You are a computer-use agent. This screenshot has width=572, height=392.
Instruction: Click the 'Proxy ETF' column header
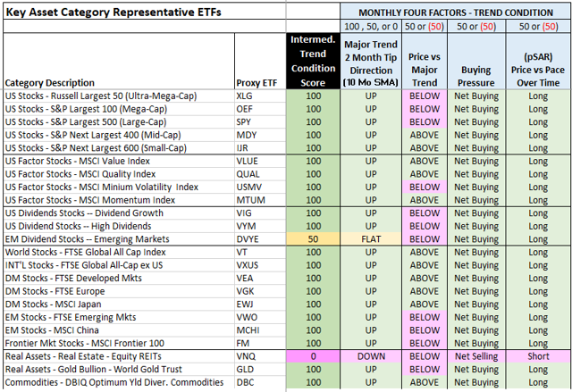point(257,83)
